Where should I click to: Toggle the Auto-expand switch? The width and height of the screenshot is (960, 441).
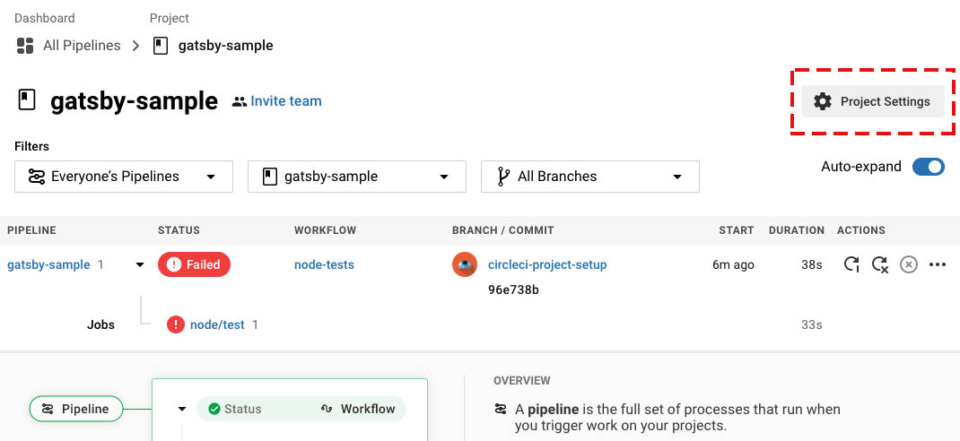pos(928,167)
